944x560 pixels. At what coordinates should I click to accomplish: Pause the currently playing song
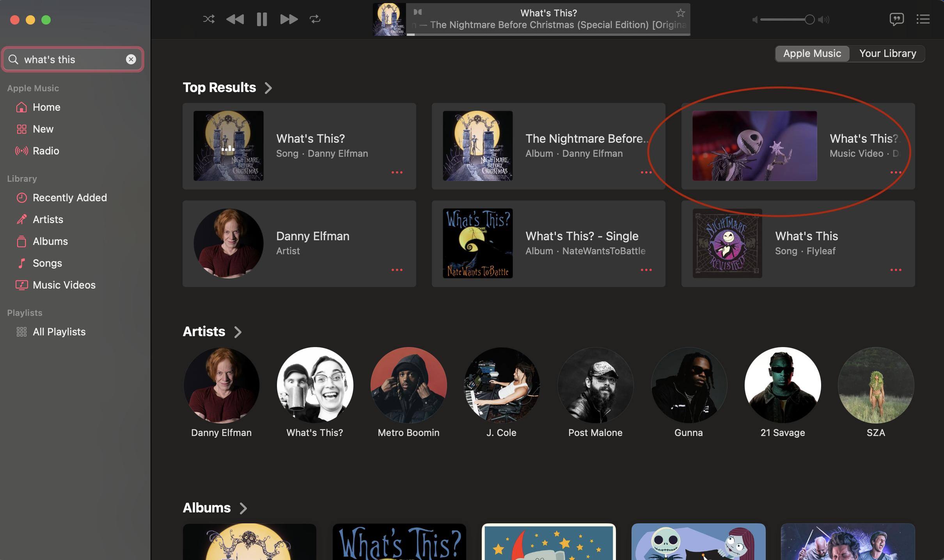tap(262, 19)
